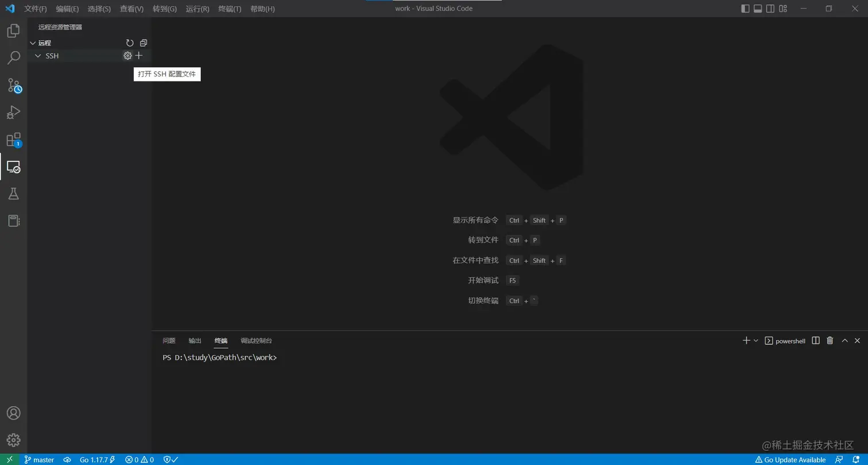Toggle bottom panel visibility
The image size is (868, 465).
[758, 9]
